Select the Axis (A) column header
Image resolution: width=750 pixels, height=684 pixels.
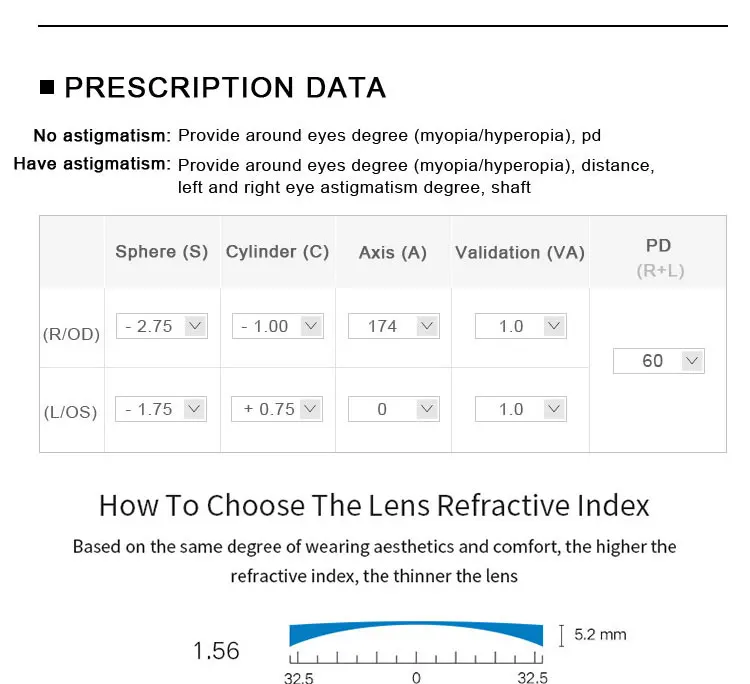393,253
